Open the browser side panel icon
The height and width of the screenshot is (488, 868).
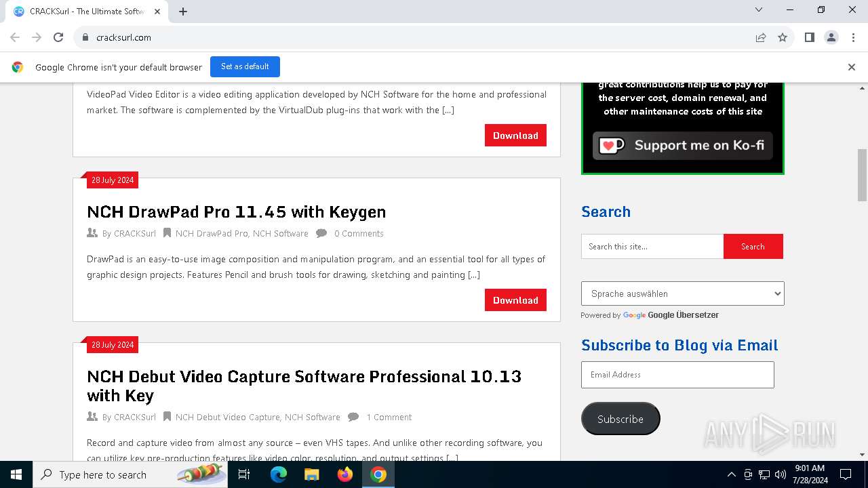tap(810, 37)
